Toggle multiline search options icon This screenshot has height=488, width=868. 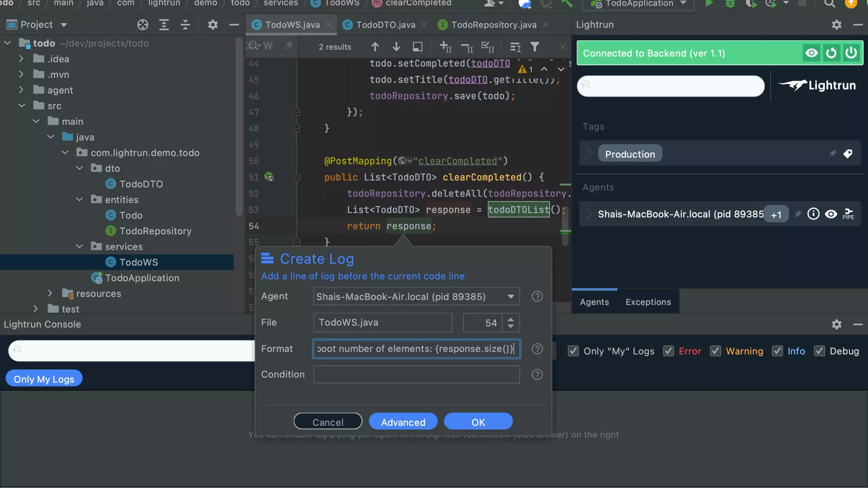(515, 47)
